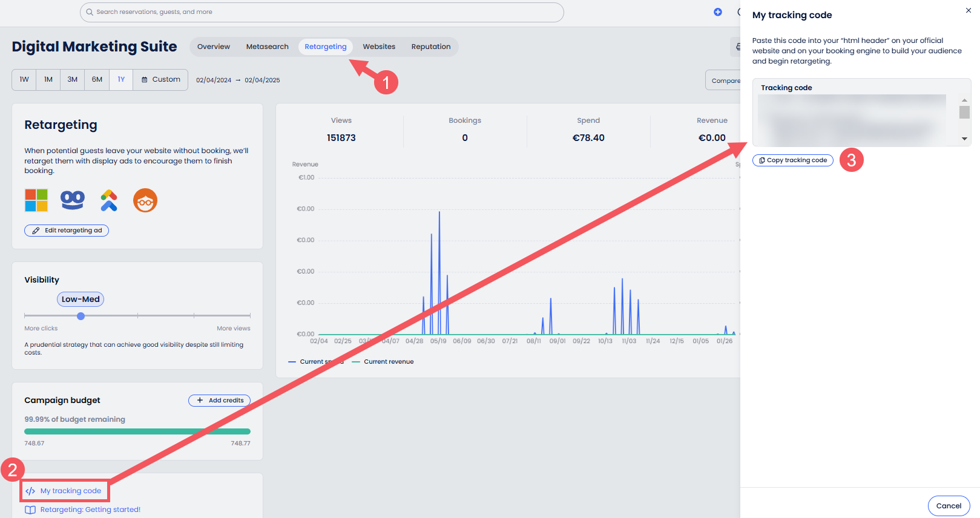The image size is (980, 518).
Task: Select the 1W time range
Action: [x=24, y=80]
